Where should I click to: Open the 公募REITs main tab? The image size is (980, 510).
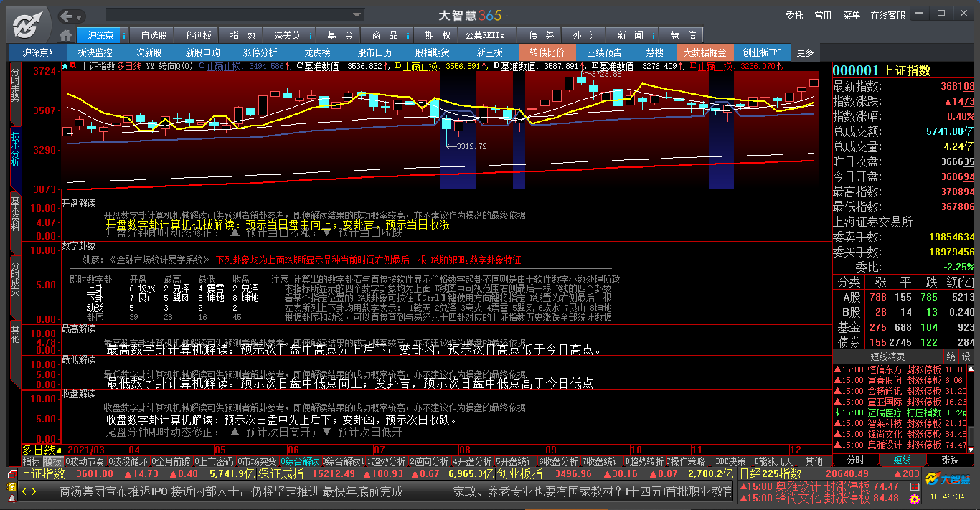(x=484, y=35)
